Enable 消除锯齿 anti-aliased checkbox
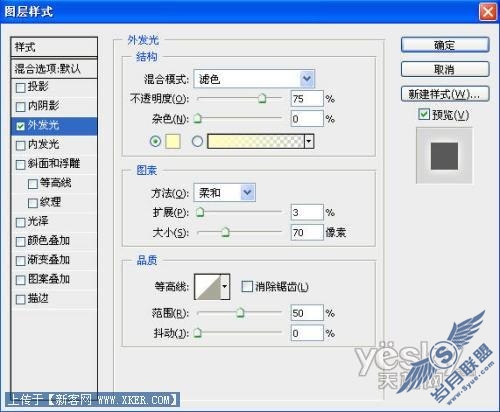Screen dimensions: 500x412 [247, 286]
